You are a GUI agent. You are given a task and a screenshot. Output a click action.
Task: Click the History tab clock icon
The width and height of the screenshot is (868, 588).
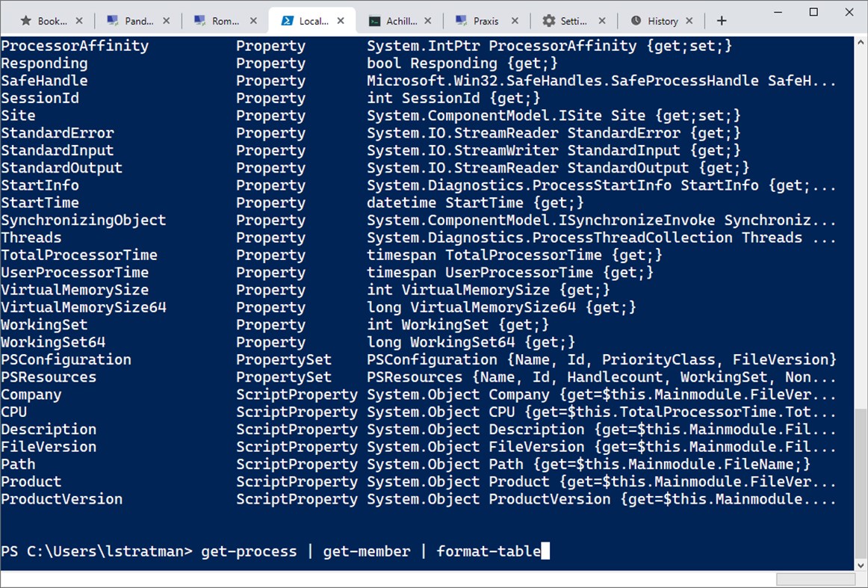(636, 21)
